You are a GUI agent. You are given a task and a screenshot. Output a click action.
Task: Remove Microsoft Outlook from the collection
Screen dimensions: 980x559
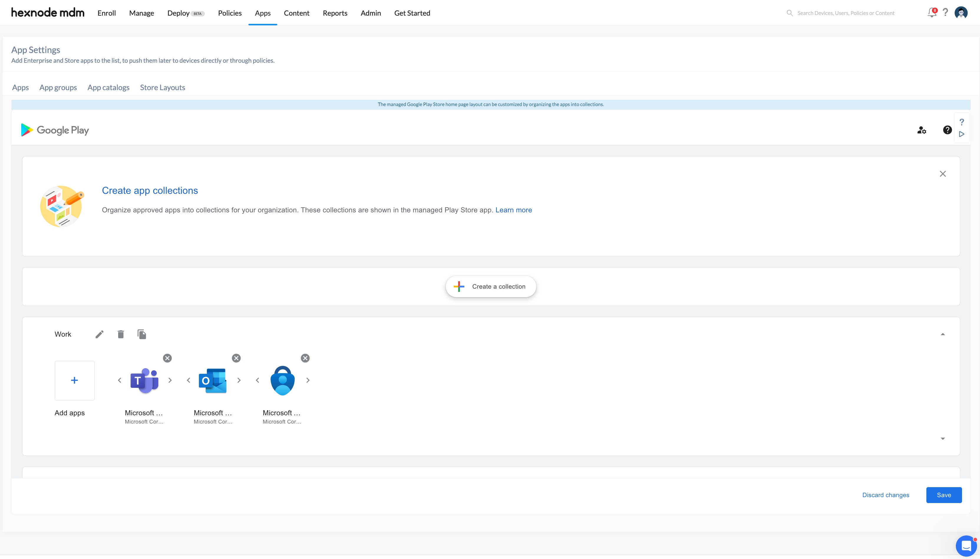[236, 358]
